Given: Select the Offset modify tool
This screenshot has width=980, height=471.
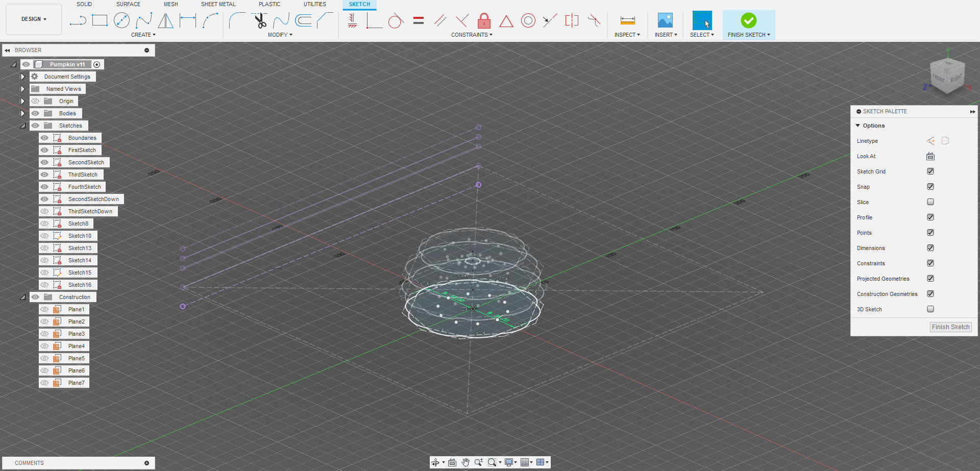Looking at the screenshot, I should (303, 20).
